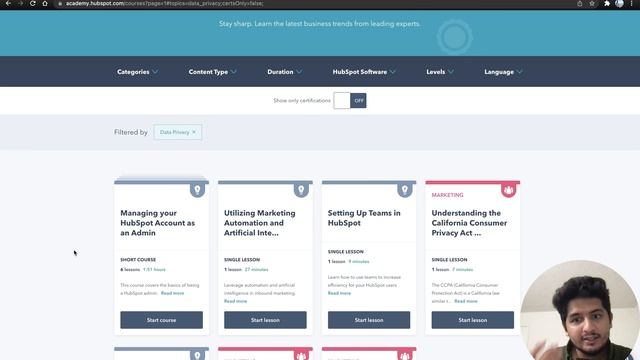
Task: Click badge icon on Utilizing Marketing Automation card
Action: coord(301,190)
